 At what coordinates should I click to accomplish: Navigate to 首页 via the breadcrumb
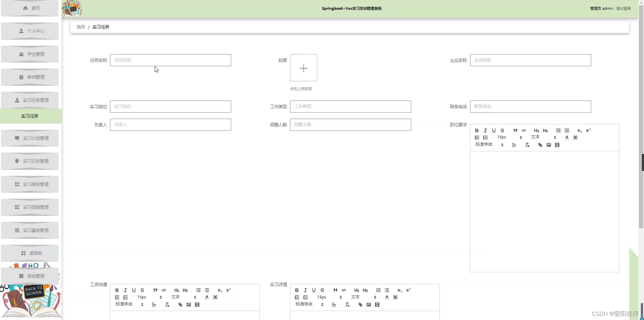(81, 27)
